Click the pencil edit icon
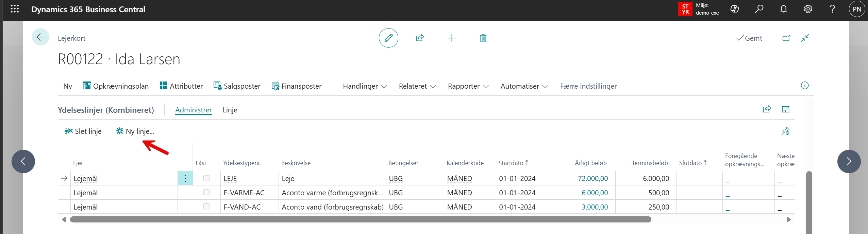 point(388,38)
